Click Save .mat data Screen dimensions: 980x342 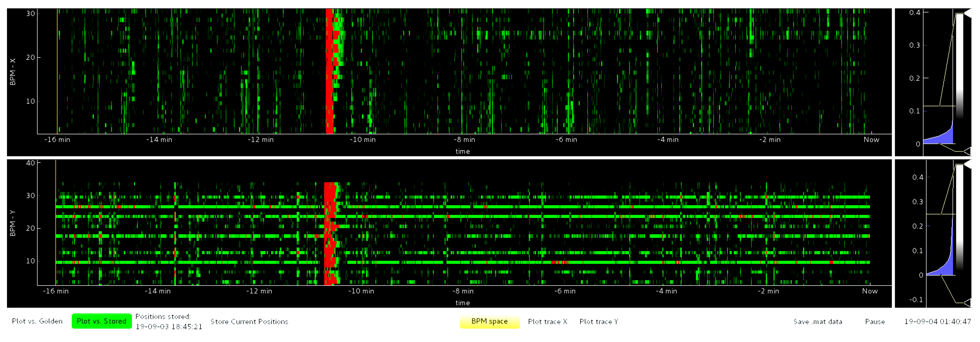click(817, 321)
